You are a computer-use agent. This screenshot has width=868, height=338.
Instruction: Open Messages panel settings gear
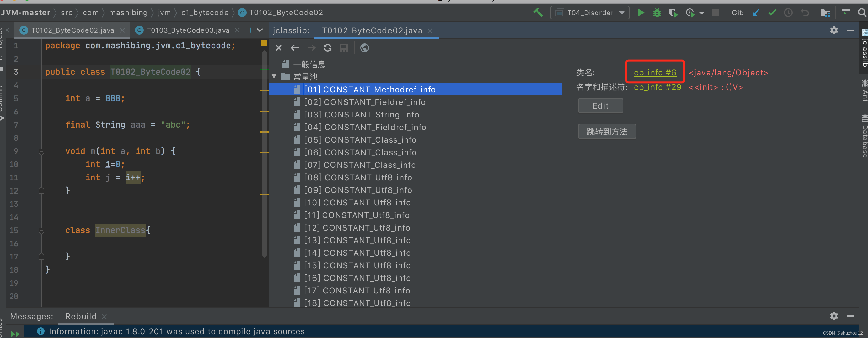tap(833, 316)
